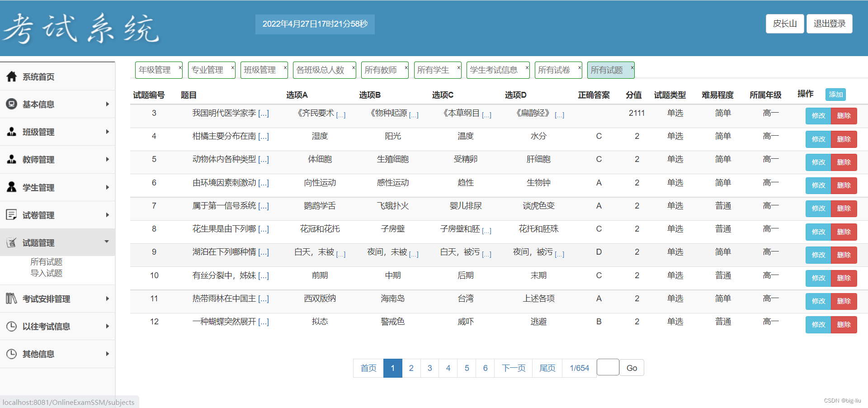Click the date and time display

pyautogui.click(x=315, y=24)
